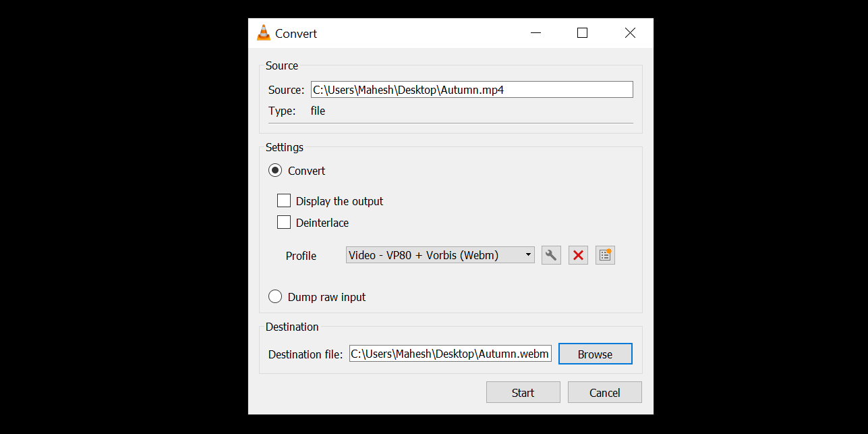Enable the Deinterlace option

[x=284, y=222]
